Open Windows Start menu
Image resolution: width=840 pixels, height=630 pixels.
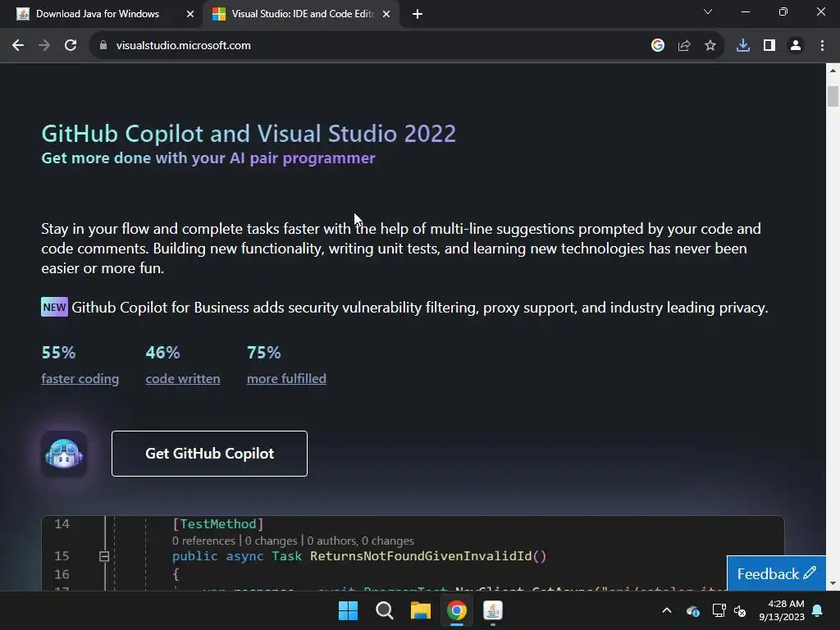[348, 610]
